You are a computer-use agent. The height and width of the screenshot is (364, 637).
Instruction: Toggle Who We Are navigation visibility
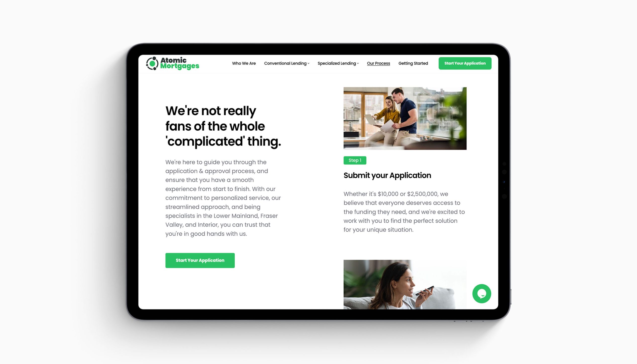point(244,63)
